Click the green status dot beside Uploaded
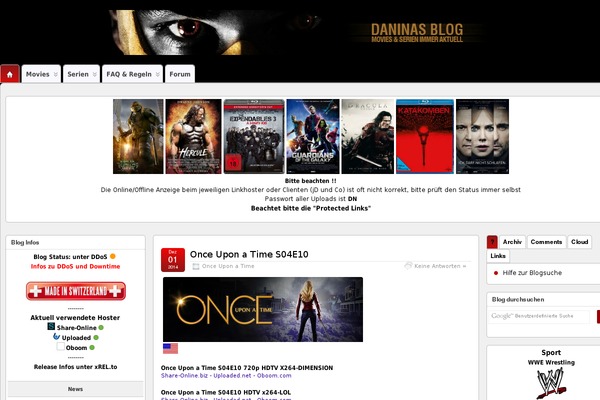Image resolution: width=600 pixels, height=400 pixels. coord(96,338)
